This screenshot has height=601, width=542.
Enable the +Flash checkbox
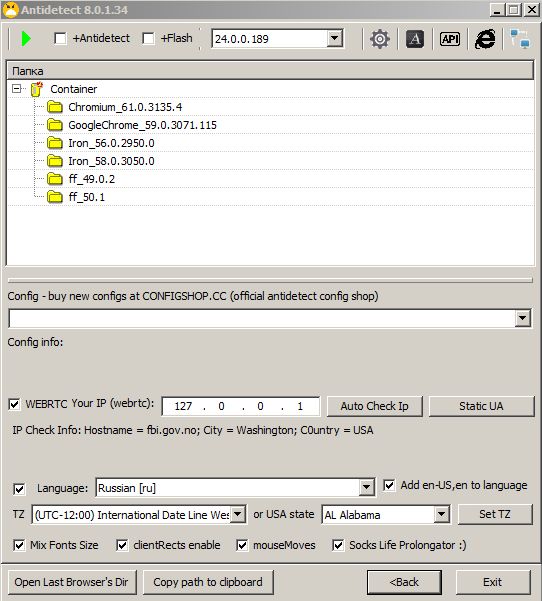tap(148, 38)
